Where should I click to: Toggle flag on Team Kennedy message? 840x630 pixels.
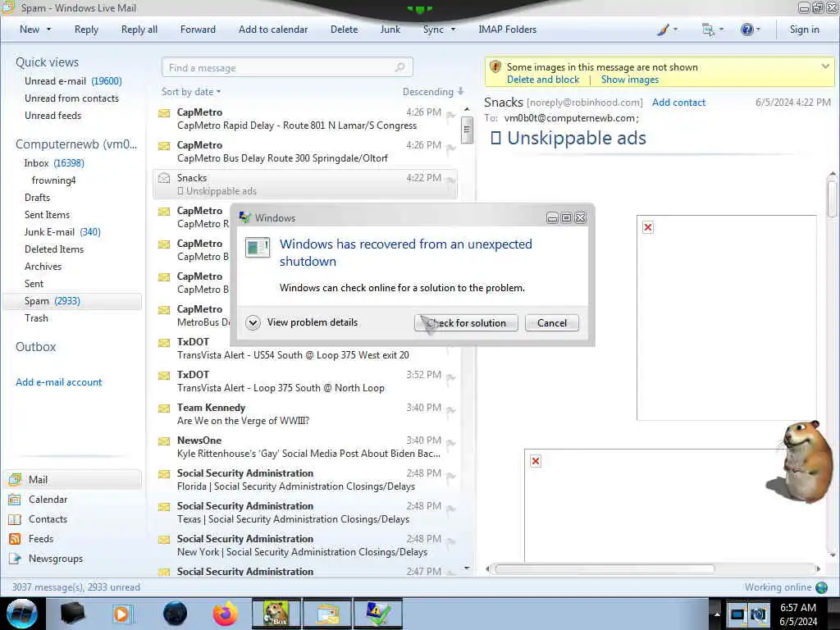point(450,411)
